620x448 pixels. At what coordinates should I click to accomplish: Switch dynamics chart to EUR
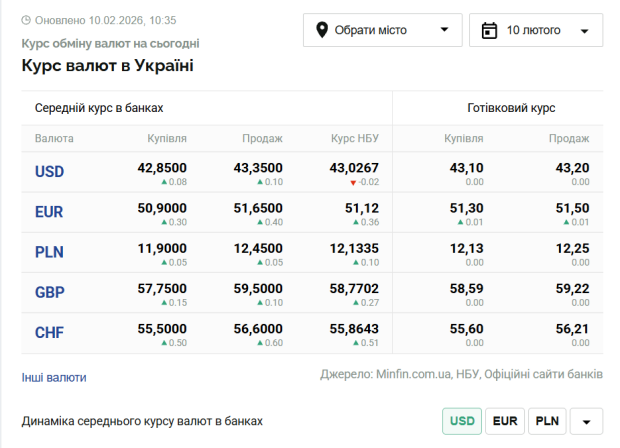(505, 421)
